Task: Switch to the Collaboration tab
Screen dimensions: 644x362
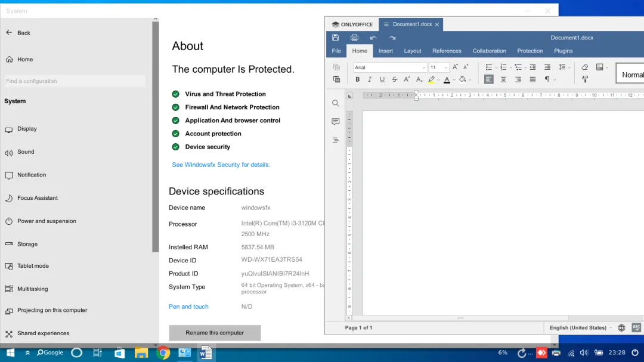Action: [489, 51]
